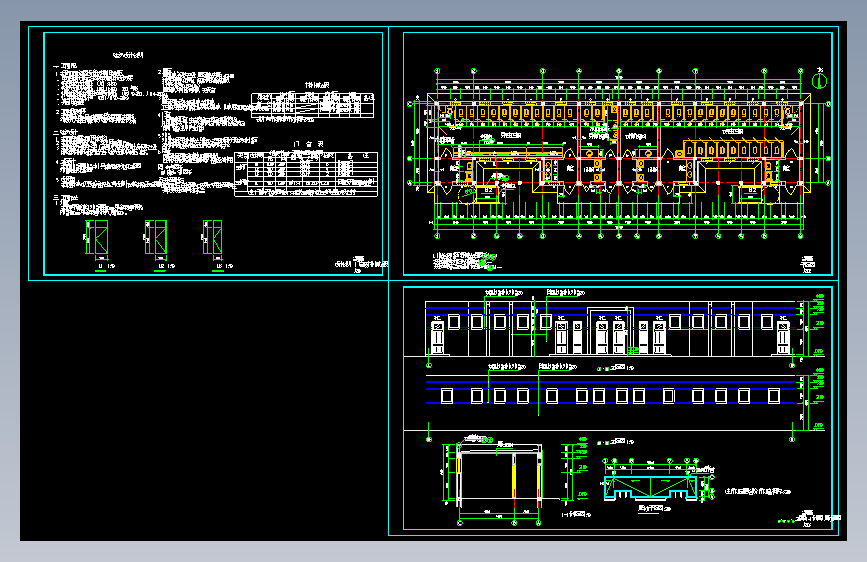The height and width of the screenshot is (562, 867).
Task: Select the third green door elevation detail
Action: coord(213,239)
